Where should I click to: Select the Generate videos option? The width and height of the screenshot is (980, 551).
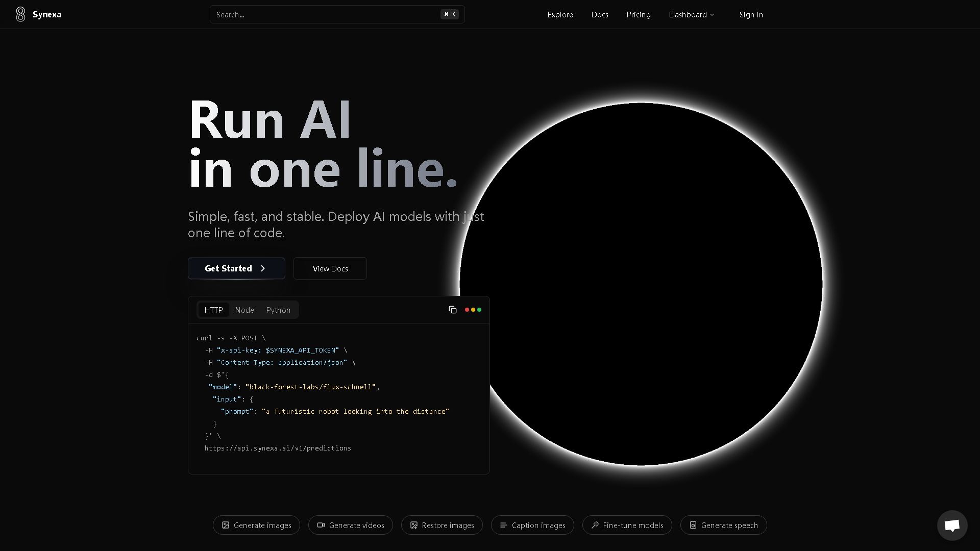coord(351,525)
